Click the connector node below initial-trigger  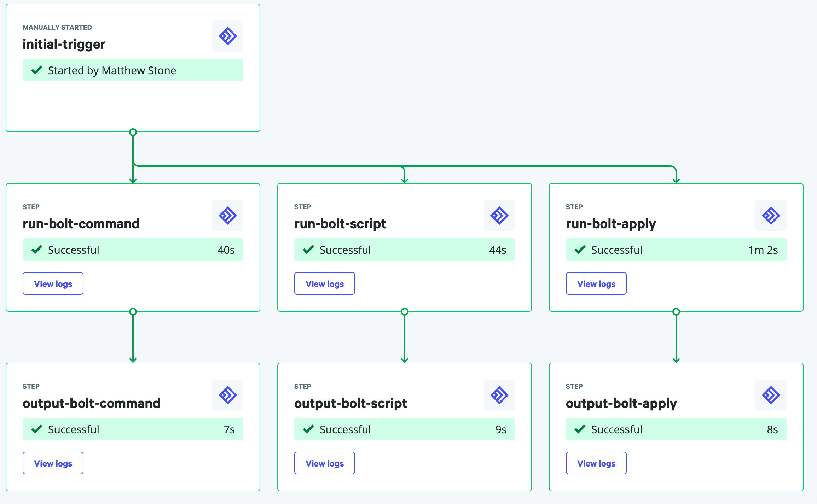point(133,132)
